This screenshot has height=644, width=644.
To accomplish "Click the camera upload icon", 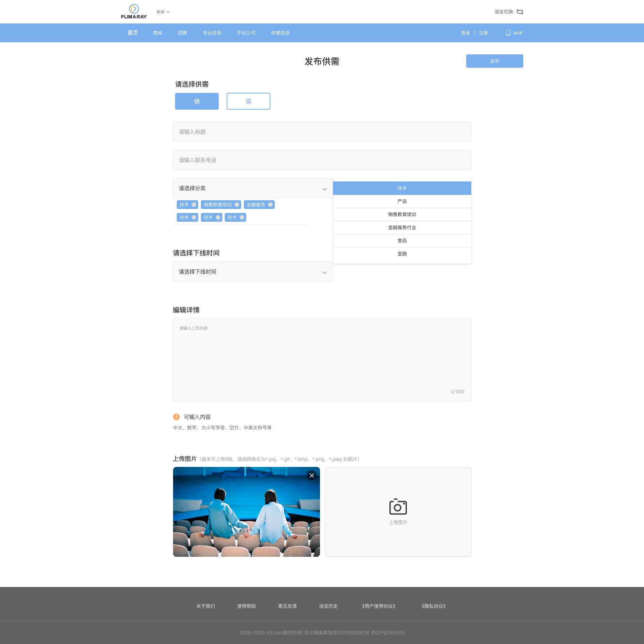I will pyautogui.click(x=398, y=506).
